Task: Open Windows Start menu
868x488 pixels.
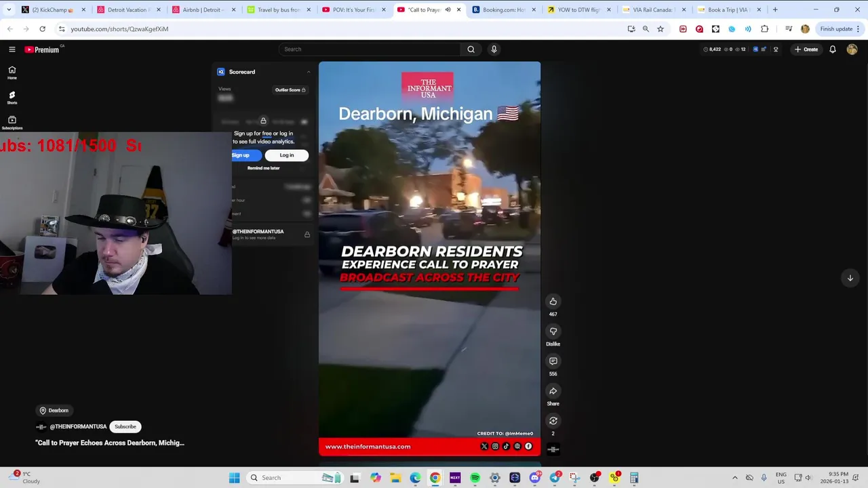Action: [x=234, y=478]
